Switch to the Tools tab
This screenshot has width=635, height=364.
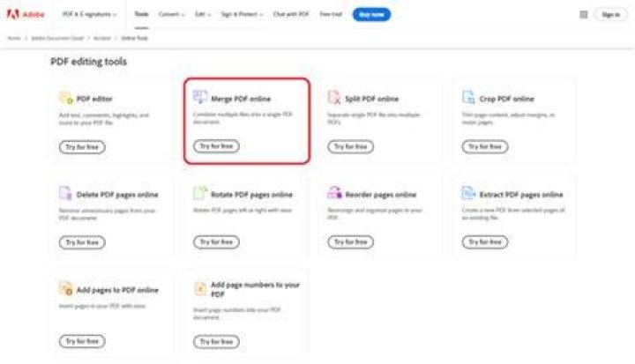click(x=141, y=14)
